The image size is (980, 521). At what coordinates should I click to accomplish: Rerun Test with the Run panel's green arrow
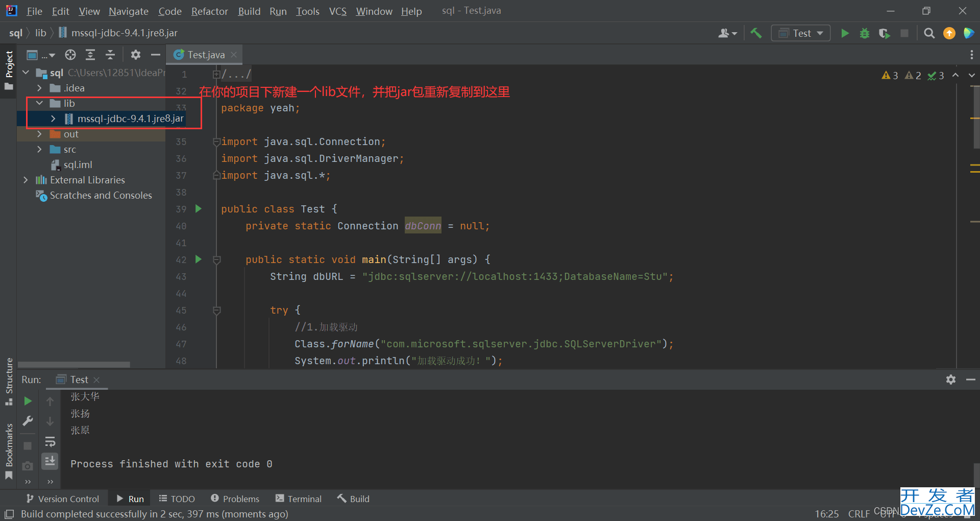[x=28, y=401]
